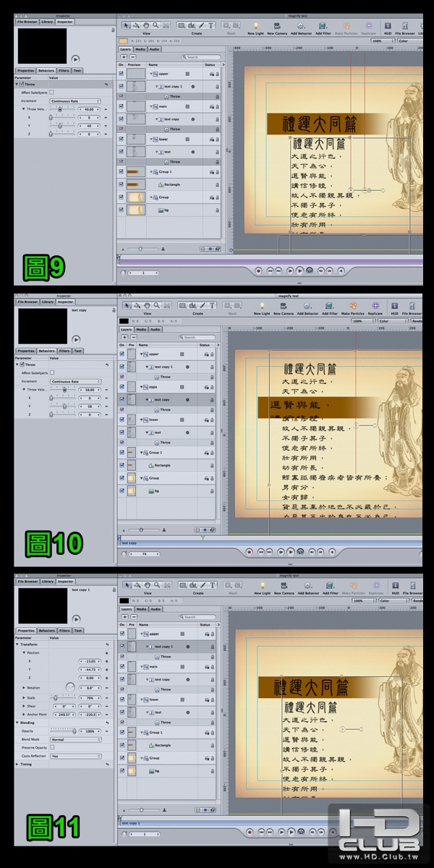Toggle Preserve Opacity checkbox in figure 11 Inspector
The image size is (434, 868).
(52, 747)
